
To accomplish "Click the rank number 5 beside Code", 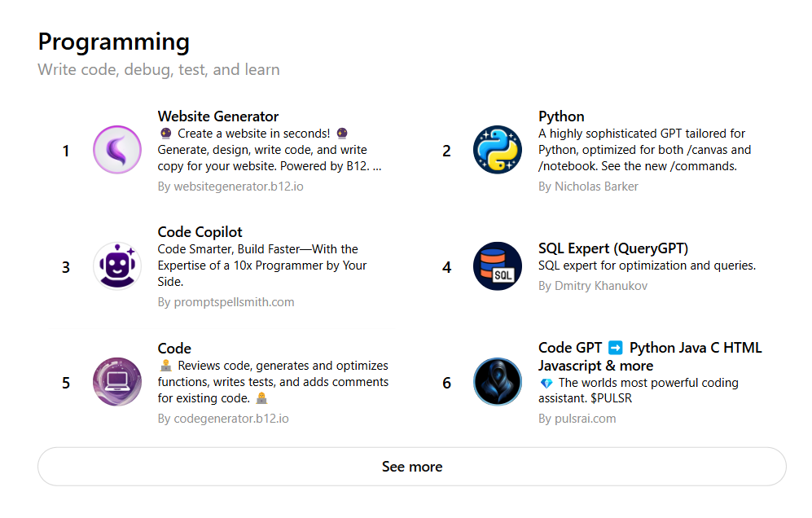I will pos(66,383).
